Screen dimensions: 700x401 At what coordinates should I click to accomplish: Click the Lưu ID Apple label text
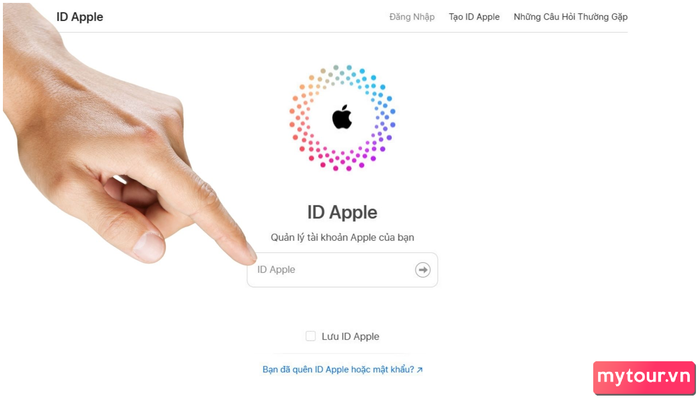coord(350,337)
